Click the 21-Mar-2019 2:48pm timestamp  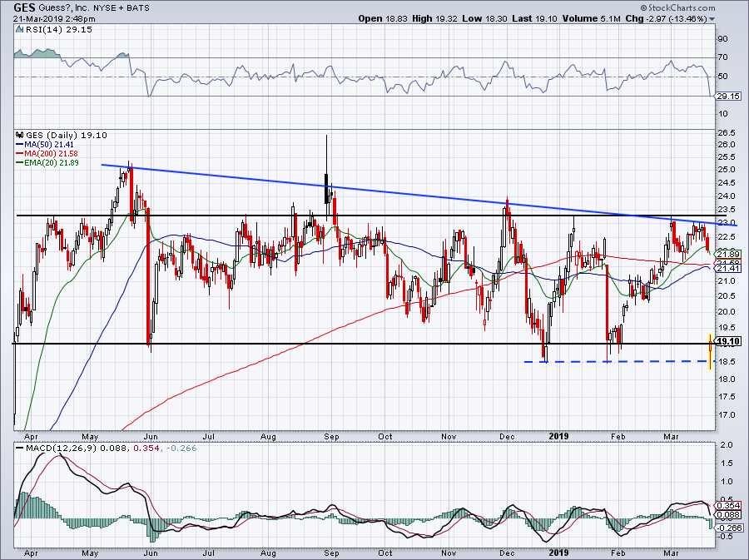click(54, 19)
